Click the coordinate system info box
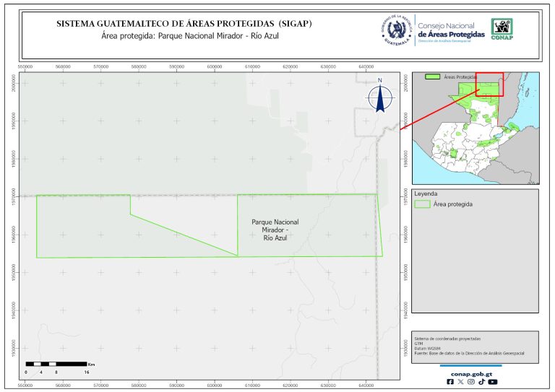Screen dimensions: 555x392 click(x=475, y=345)
